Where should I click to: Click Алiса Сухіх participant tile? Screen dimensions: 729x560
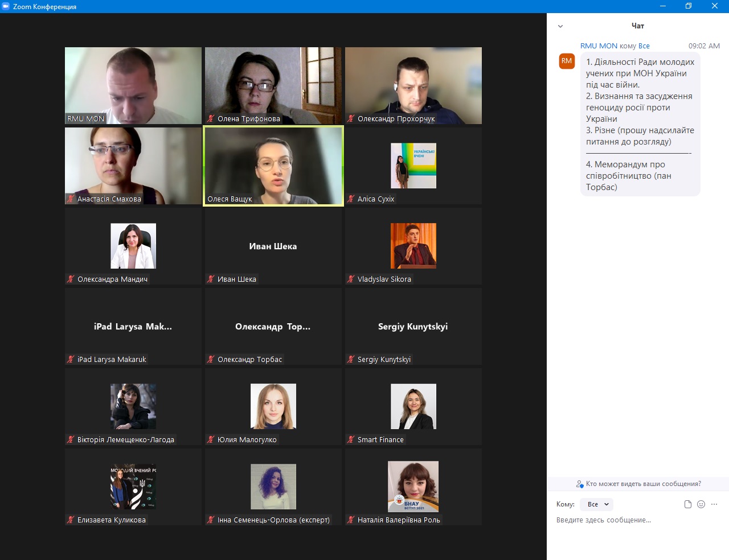413,166
